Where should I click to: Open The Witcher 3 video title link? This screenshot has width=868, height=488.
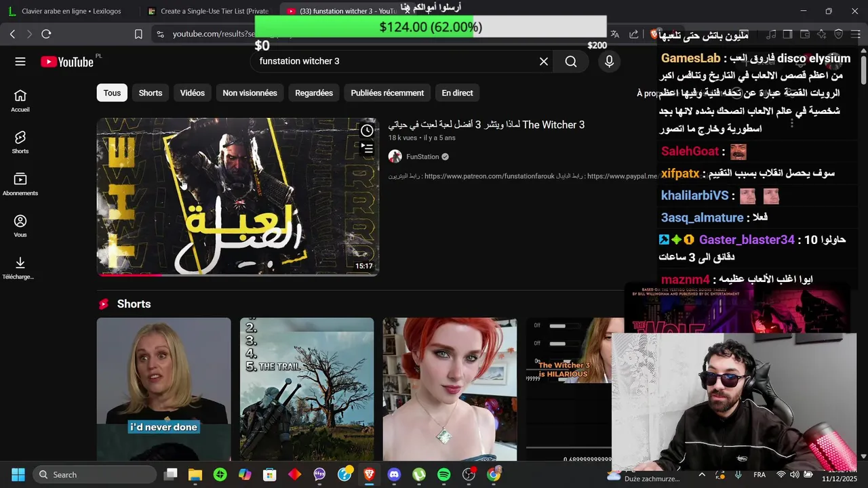tap(486, 125)
